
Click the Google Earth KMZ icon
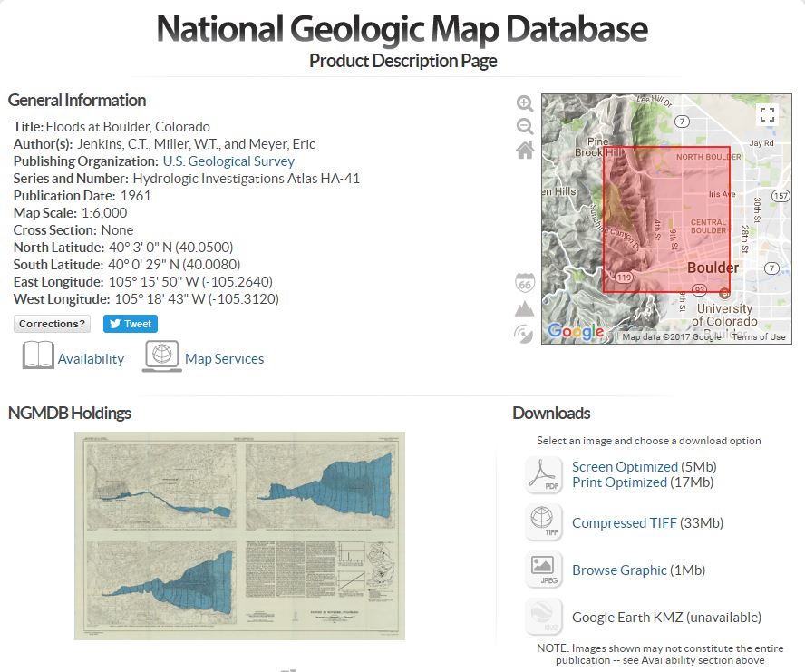544,617
